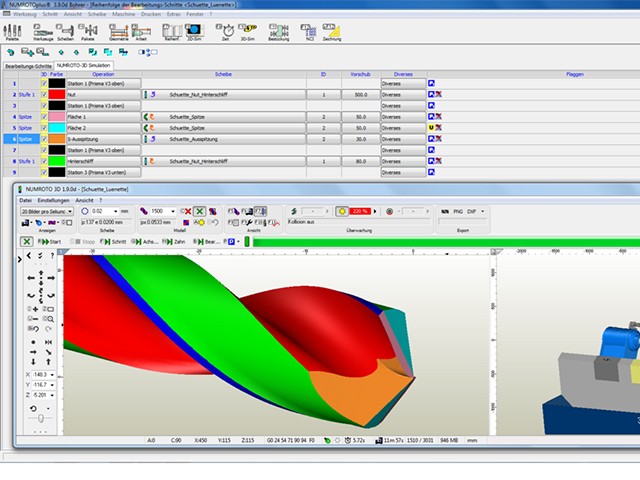Open the Maschine menu
640x480 pixels.
123,14
